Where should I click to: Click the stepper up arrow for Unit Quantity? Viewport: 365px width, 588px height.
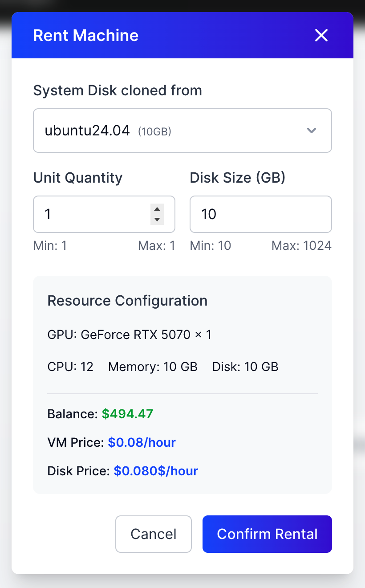(157, 208)
